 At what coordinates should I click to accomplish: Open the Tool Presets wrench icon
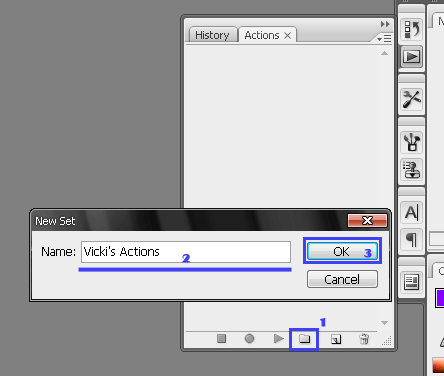coord(412,99)
